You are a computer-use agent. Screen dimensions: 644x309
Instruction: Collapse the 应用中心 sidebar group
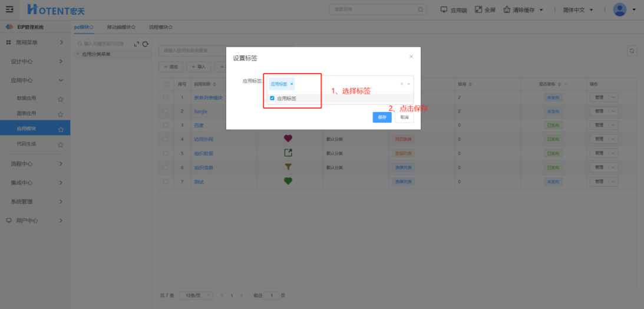coord(36,80)
